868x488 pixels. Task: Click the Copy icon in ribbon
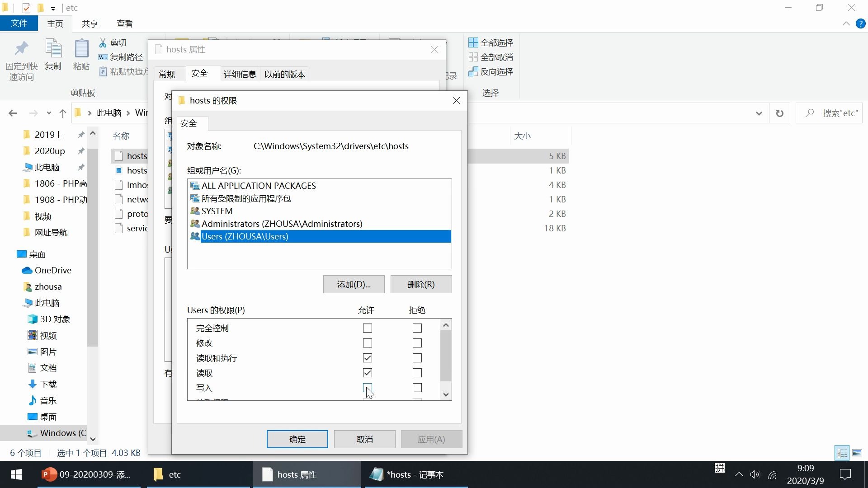[x=53, y=49]
